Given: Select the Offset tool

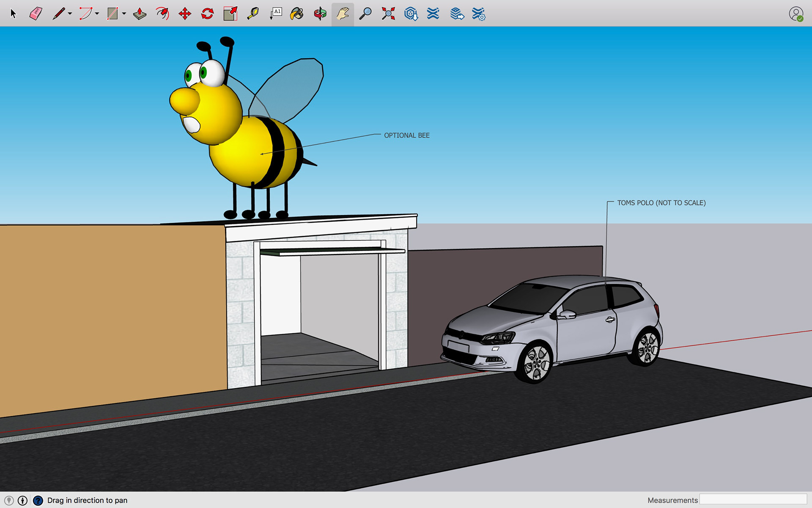Looking at the screenshot, I should pyautogui.click(x=162, y=14).
